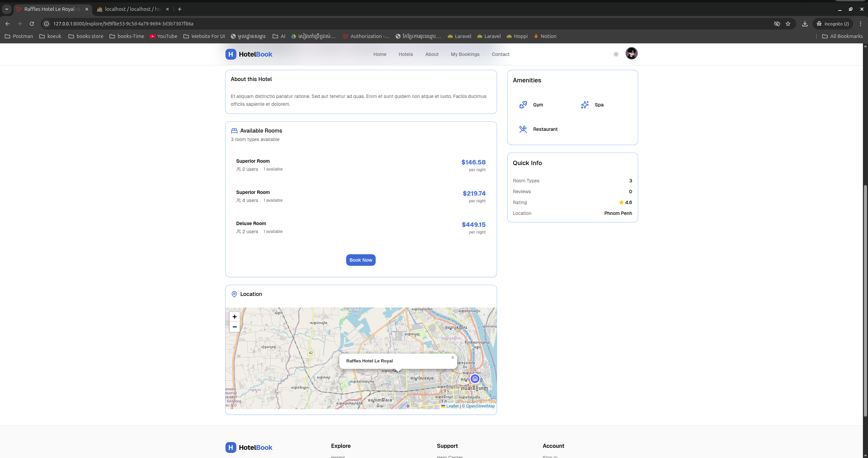
Task: Click the hotel marker pin on map
Action: [475, 379]
